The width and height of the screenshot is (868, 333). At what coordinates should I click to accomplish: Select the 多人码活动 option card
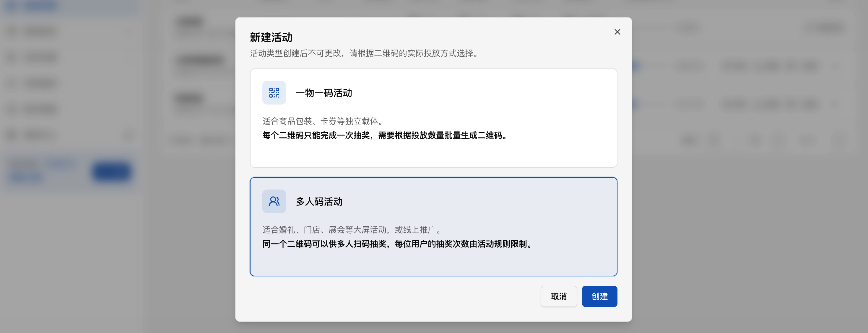click(433, 227)
